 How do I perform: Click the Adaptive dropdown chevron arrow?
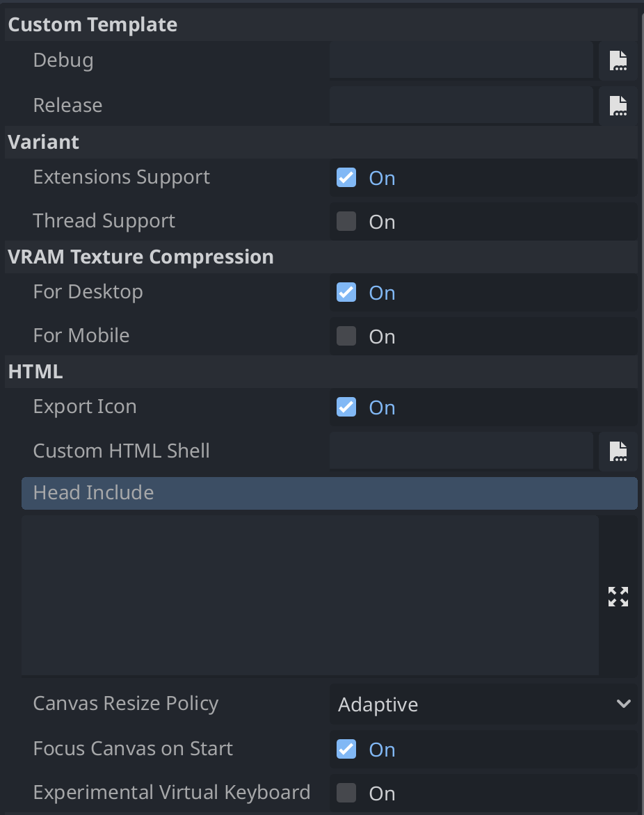624,704
